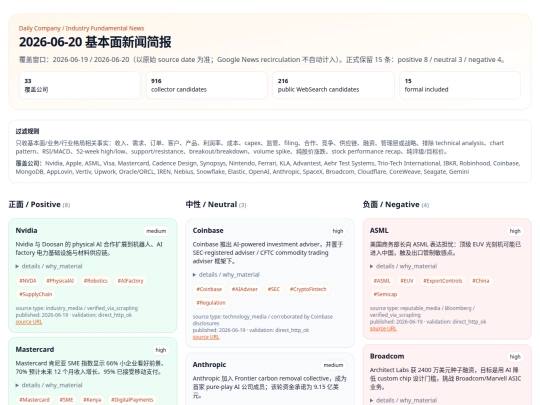Click the #Semicap tag
This screenshot has width=540, height=405.
(x=385, y=294)
